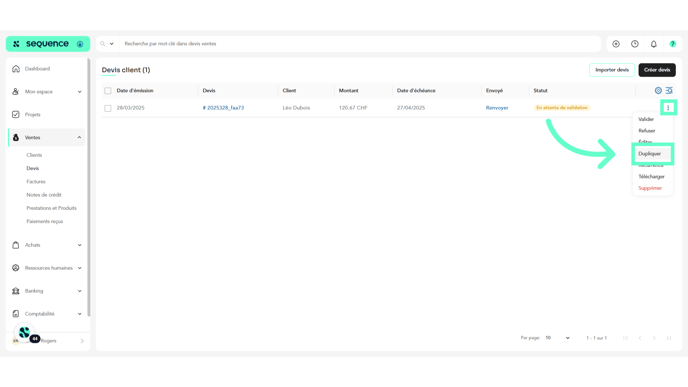Open Prestations et Produits
Screen dimensions: 688x387
pyautogui.click(x=51, y=208)
